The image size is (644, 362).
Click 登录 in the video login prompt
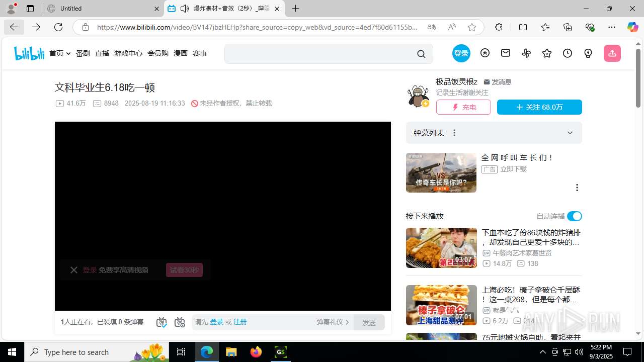point(90,270)
